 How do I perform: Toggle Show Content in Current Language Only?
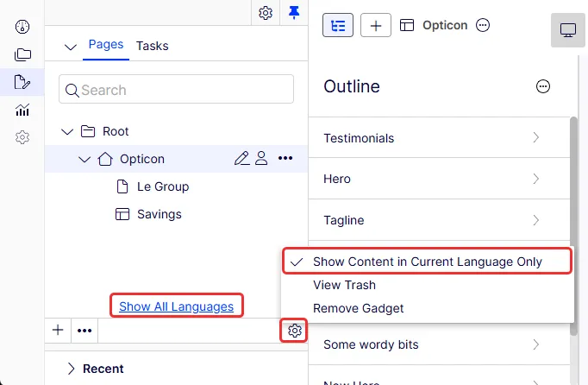pyautogui.click(x=427, y=262)
